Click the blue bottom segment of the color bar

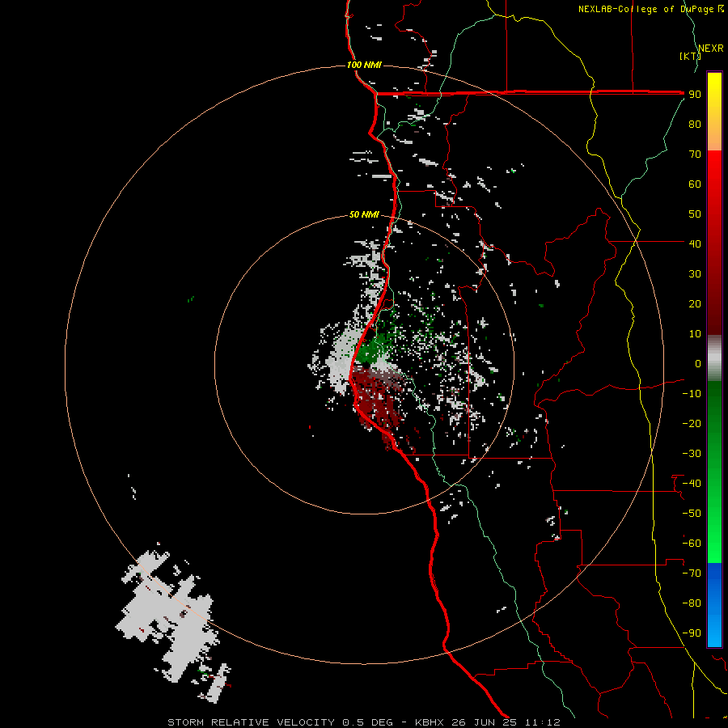tap(714, 605)
